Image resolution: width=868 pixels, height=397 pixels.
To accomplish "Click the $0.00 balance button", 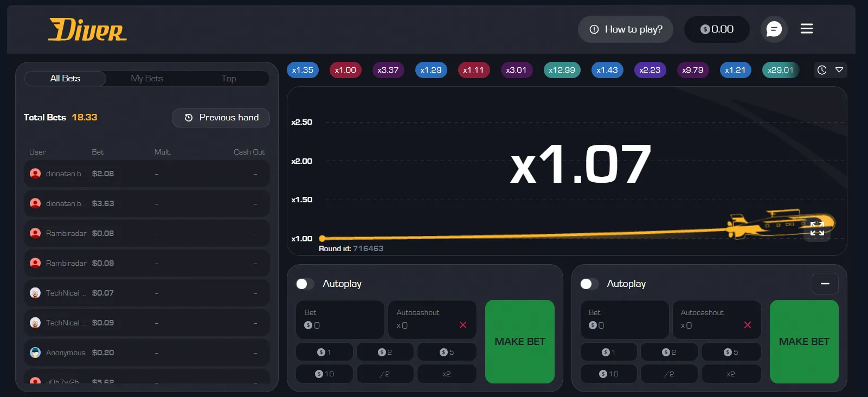I will [717, 29].
